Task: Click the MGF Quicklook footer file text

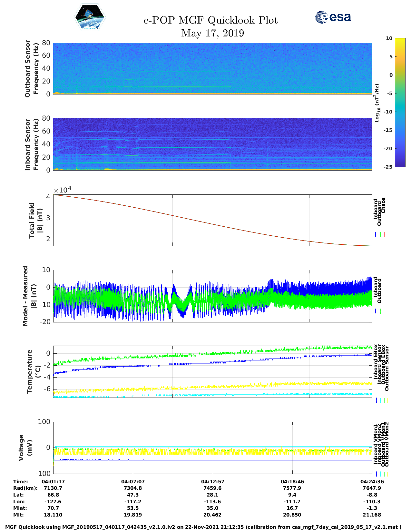Action: [x=203, y=527]
